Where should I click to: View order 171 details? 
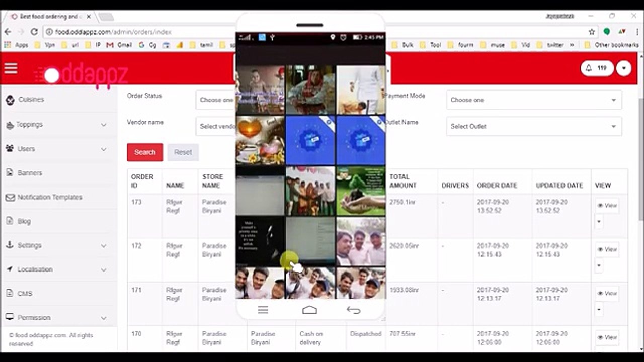tap(607, 293)
